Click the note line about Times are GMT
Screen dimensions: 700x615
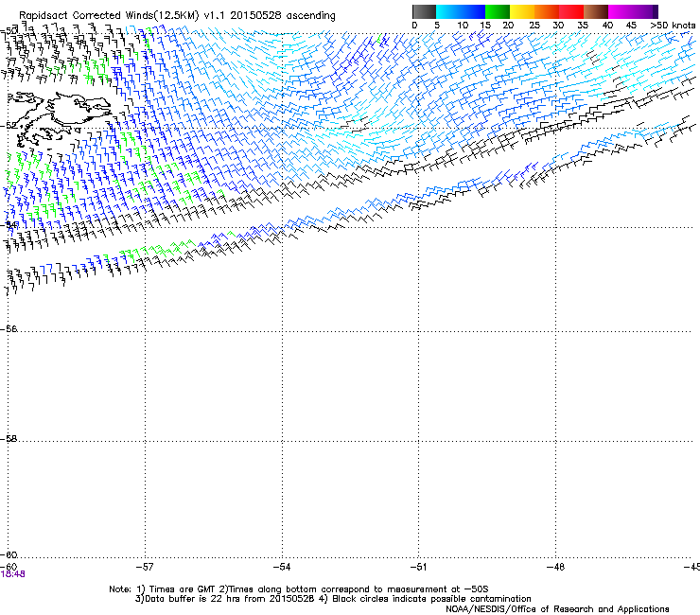(x=299, y=589)
